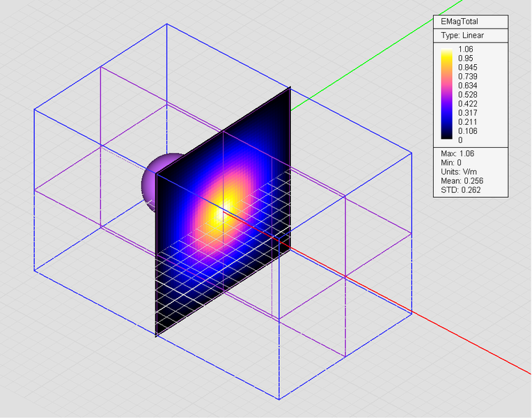Click the gradient color bar in legend
The height and width of the screenshot is (418, 532).
click(446, 94)
